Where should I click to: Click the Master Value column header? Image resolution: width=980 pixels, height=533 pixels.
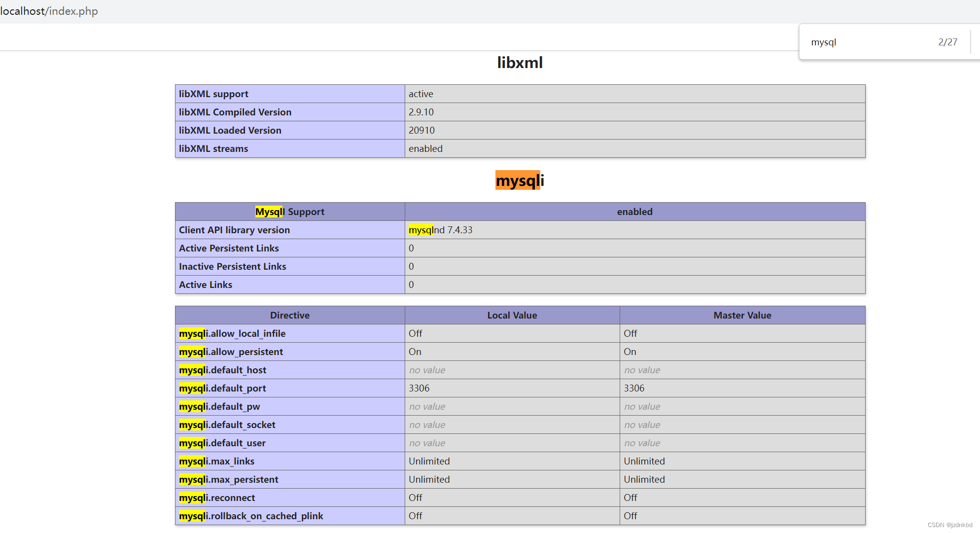(x=742, y=315)
